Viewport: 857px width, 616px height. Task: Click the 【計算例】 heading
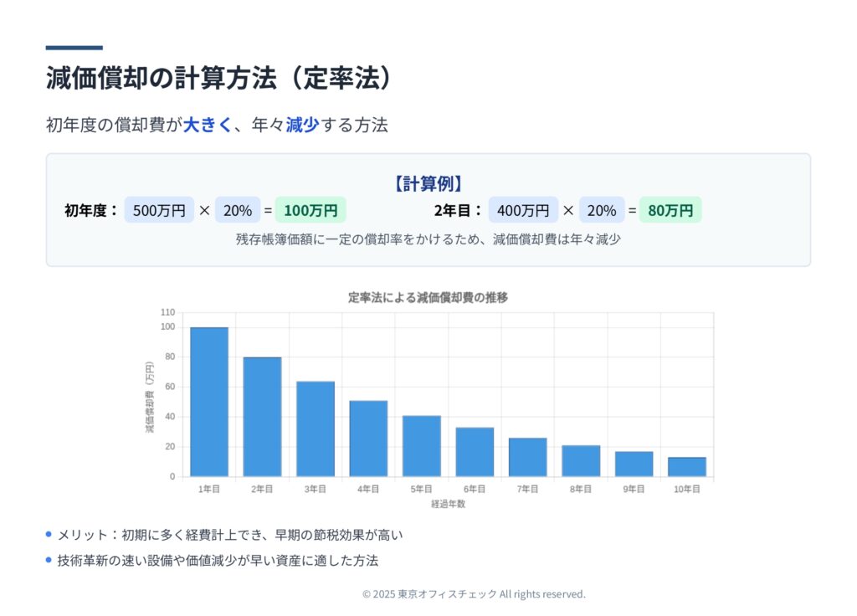point(428,183)
